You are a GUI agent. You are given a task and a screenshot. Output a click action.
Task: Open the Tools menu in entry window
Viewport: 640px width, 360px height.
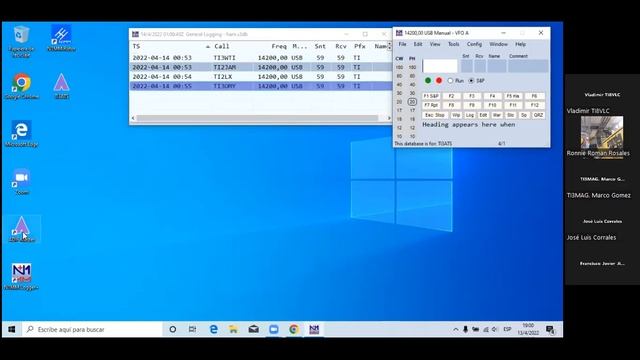tap(453, 44)
